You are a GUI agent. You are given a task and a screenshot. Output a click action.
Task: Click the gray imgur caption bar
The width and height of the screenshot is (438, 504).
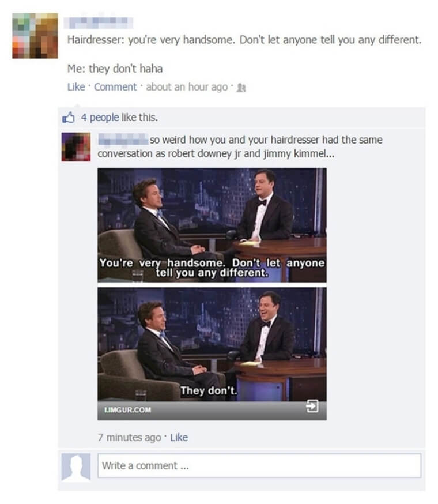212,411
